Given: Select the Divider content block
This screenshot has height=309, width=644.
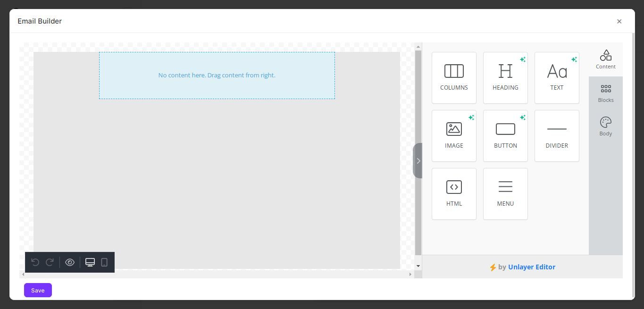Looking at the screenshot, I should pos(556,135).
